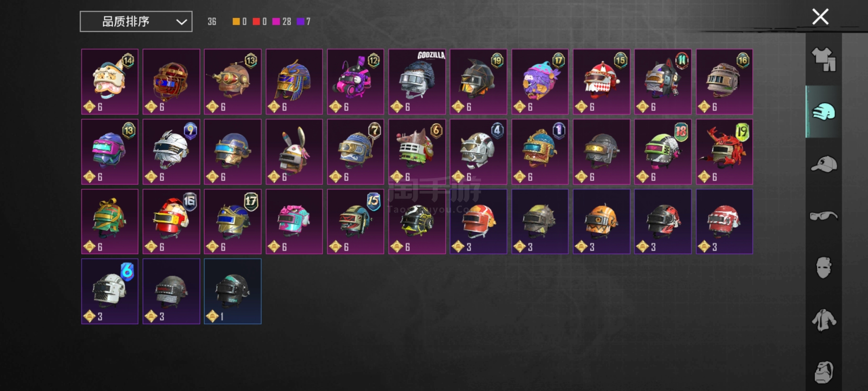Expand the 品质排序 sorting dropdown
The height and width of the screenshot is (391, 868).
[136, 22]
